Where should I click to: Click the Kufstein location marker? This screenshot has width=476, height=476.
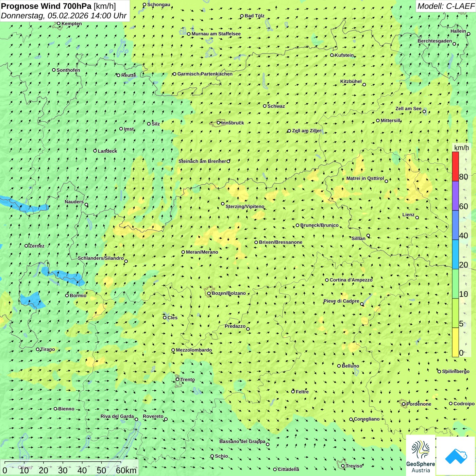pos(332,55)
